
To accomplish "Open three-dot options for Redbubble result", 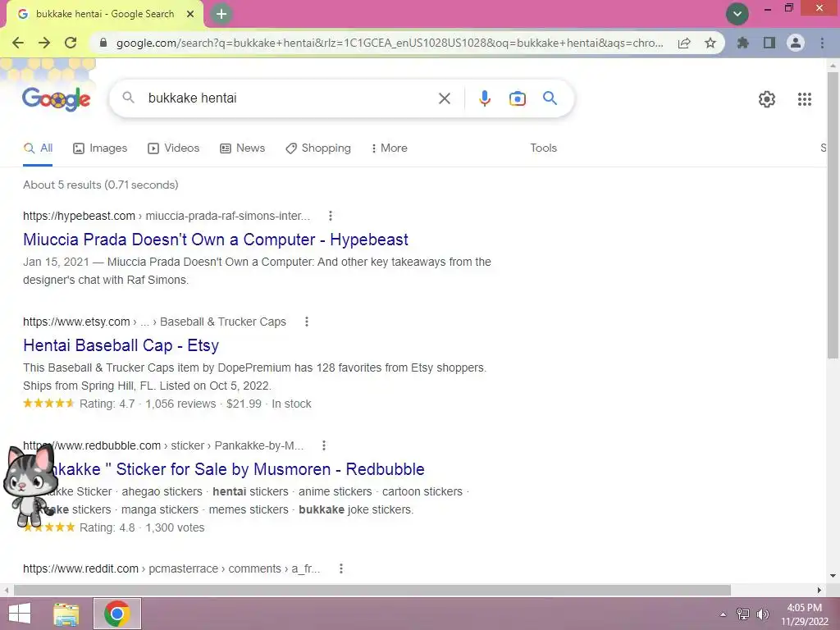I will click(323, 445).
